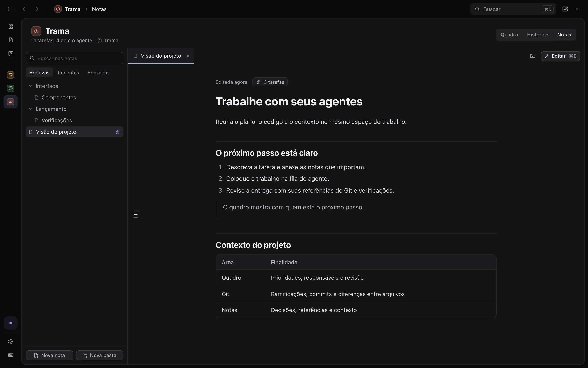Click the heading O próximo passo está claro

pyautogui.click(x=267, y=153)
